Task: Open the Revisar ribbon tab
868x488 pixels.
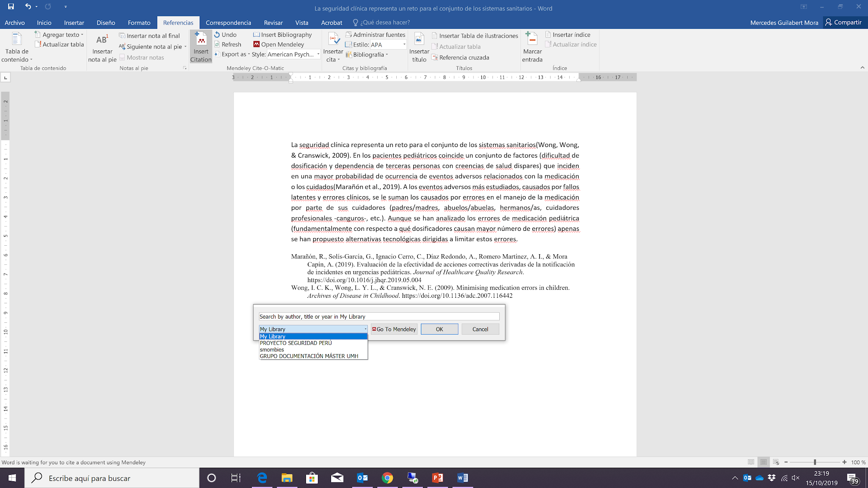Action: pos(273,23)
